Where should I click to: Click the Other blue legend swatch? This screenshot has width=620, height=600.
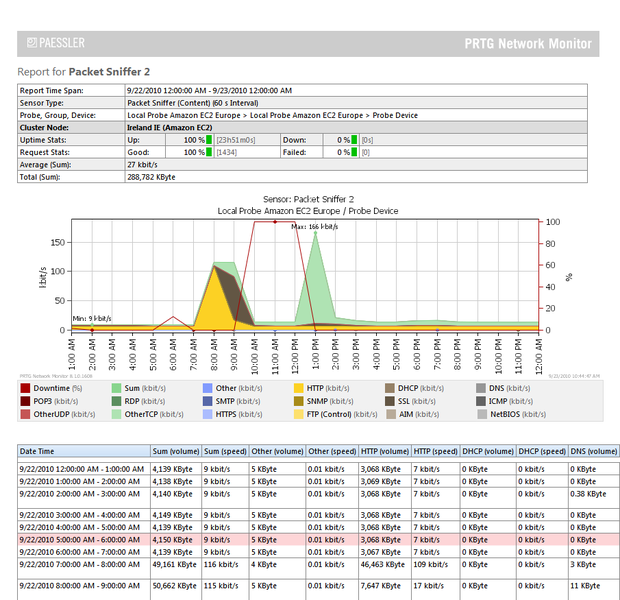point(207,388)
